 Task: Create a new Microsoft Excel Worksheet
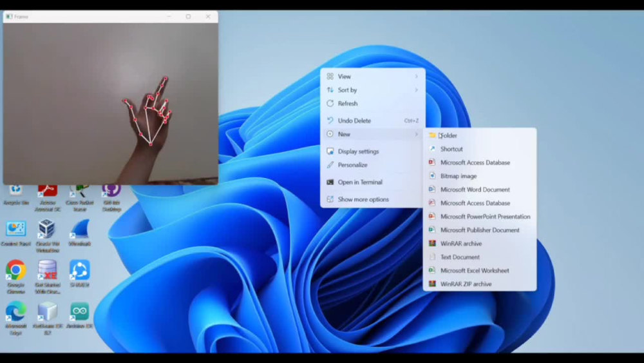pyautogui.click(x=479, y=271)
